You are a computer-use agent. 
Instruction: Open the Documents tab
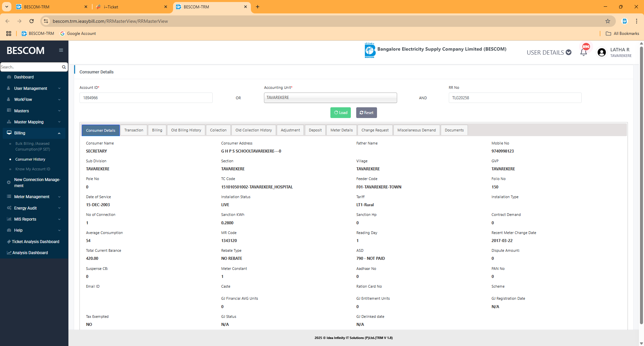pyautogui.click(x=454, y=130)
